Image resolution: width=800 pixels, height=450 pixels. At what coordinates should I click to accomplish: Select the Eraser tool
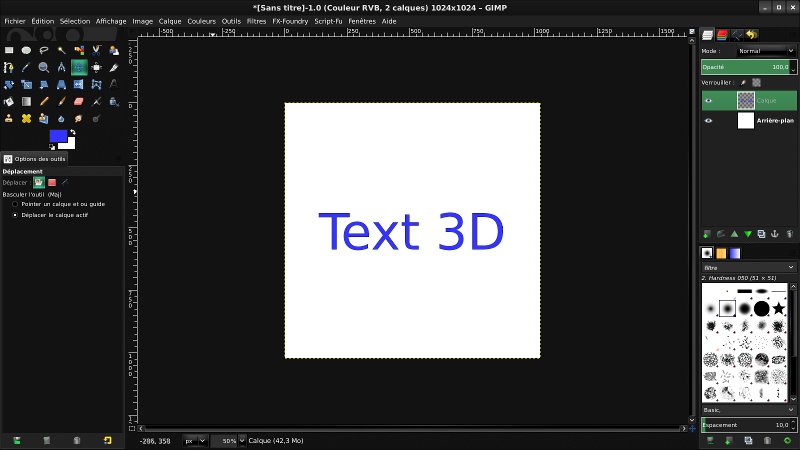(x=79, y=102)
